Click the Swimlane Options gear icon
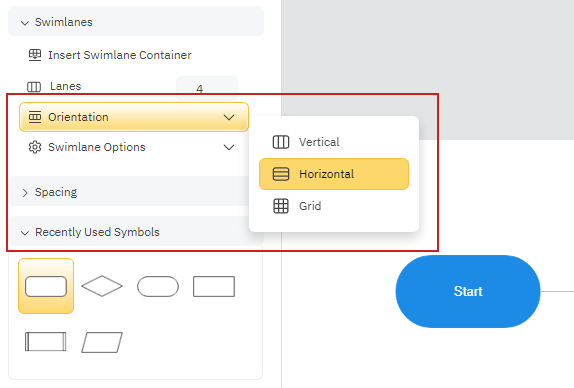The width and height of the screenshot is (574, 388). tap(35, 147)
